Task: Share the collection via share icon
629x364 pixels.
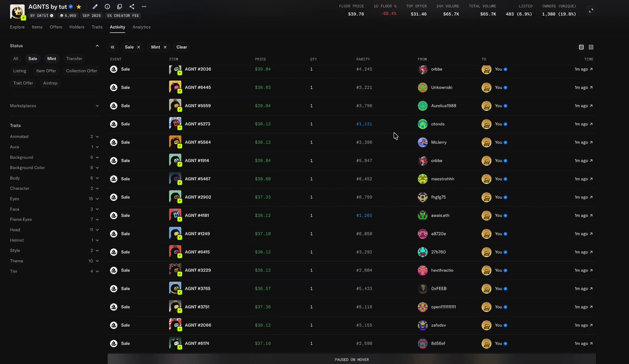Action: click(x=132, y=7)
